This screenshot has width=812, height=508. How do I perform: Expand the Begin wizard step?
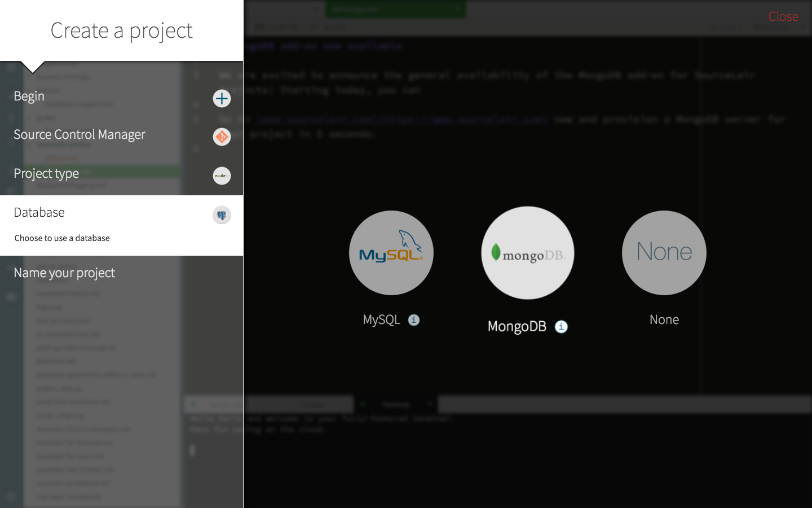(29, 96)
